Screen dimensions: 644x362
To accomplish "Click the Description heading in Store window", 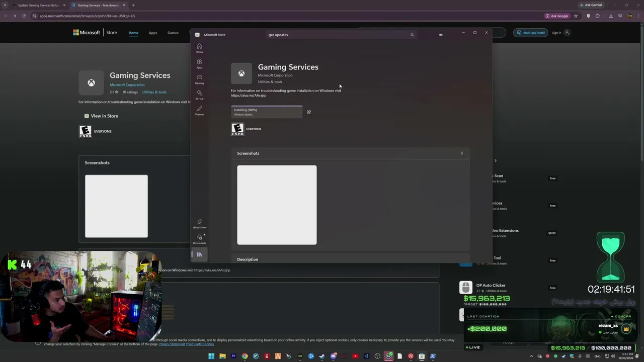I will [248, 259].
